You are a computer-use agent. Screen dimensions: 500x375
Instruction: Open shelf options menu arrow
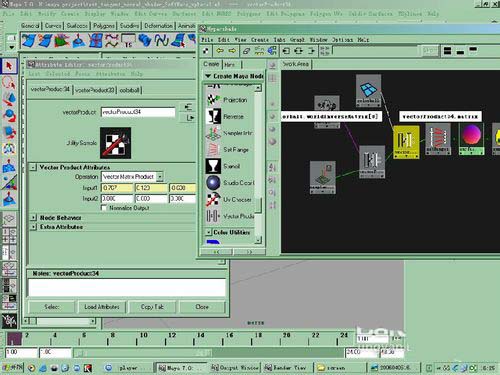[x=11, y=47]
